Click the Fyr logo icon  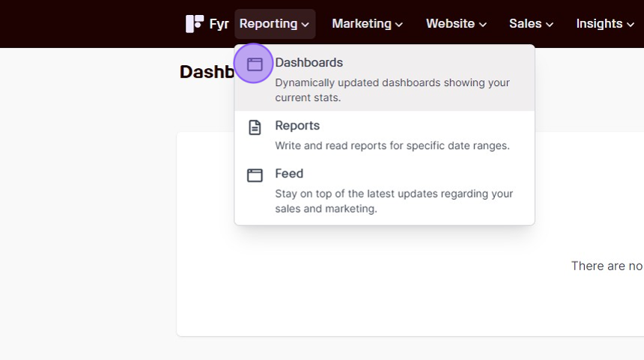pyautogui.click(x=195, y=24)
